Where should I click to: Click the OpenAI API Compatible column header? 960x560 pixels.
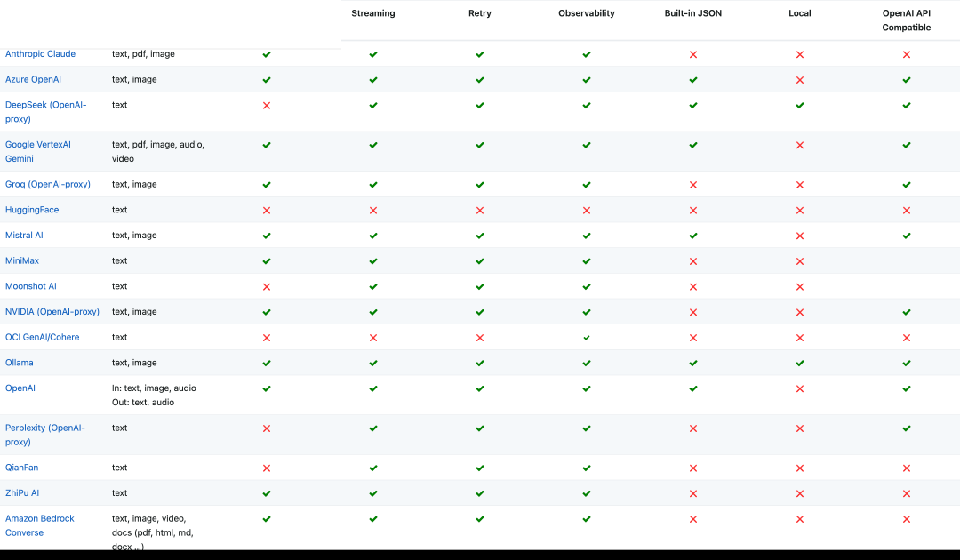(x=906, y=20)
